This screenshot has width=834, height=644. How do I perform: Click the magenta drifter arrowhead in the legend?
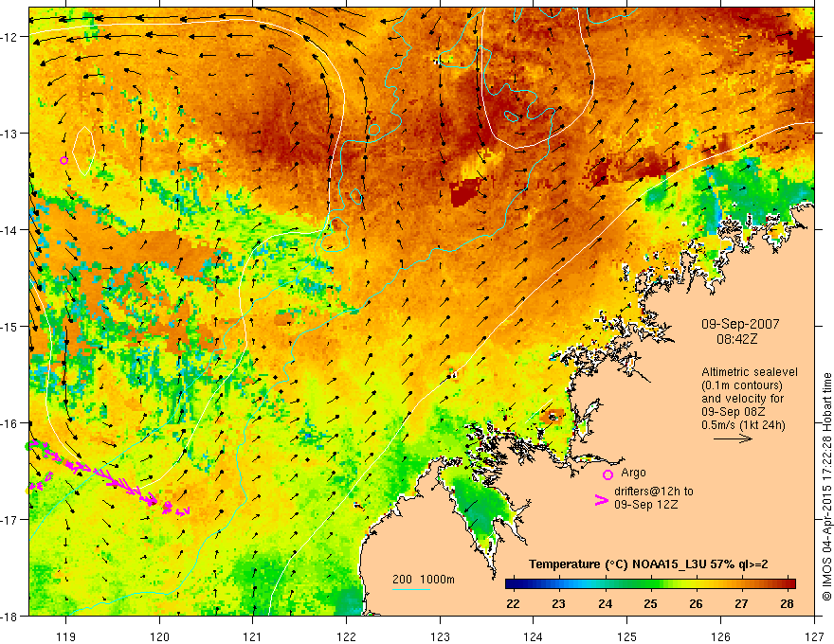[601, 500]
